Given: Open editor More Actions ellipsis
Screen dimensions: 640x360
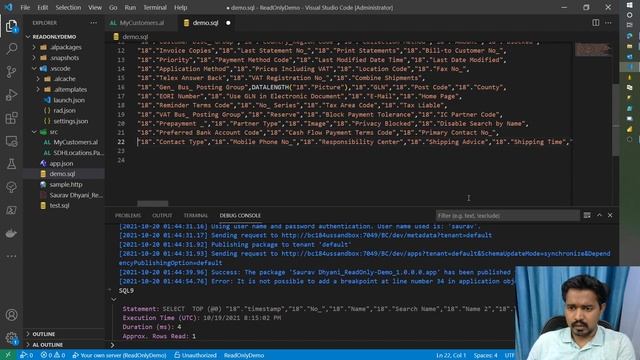Looking at the screenshot, I should click(x=608, y=23).
